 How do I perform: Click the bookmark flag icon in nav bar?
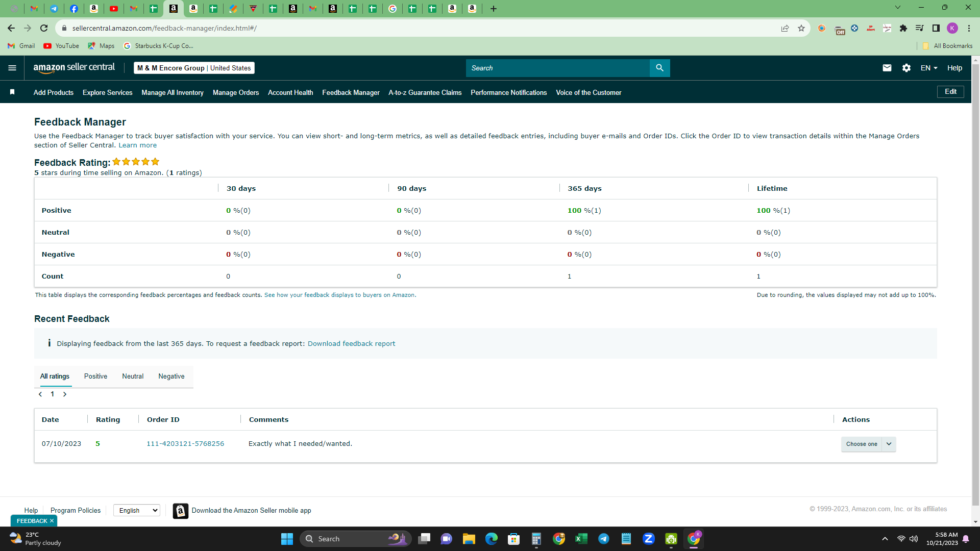pyautogui.click(x=12, y=92)
